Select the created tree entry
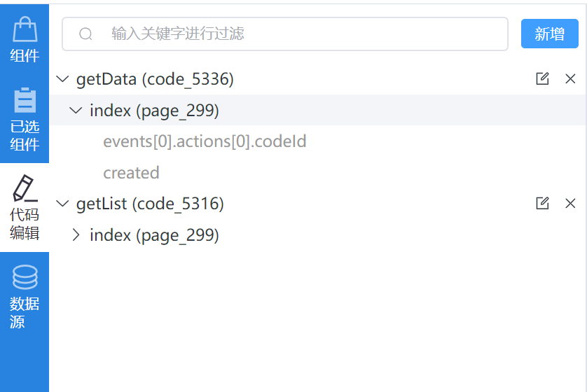Image resolution: width=587 pixels, height=392 pixels. pyautogui.click(x=131, y=173)
